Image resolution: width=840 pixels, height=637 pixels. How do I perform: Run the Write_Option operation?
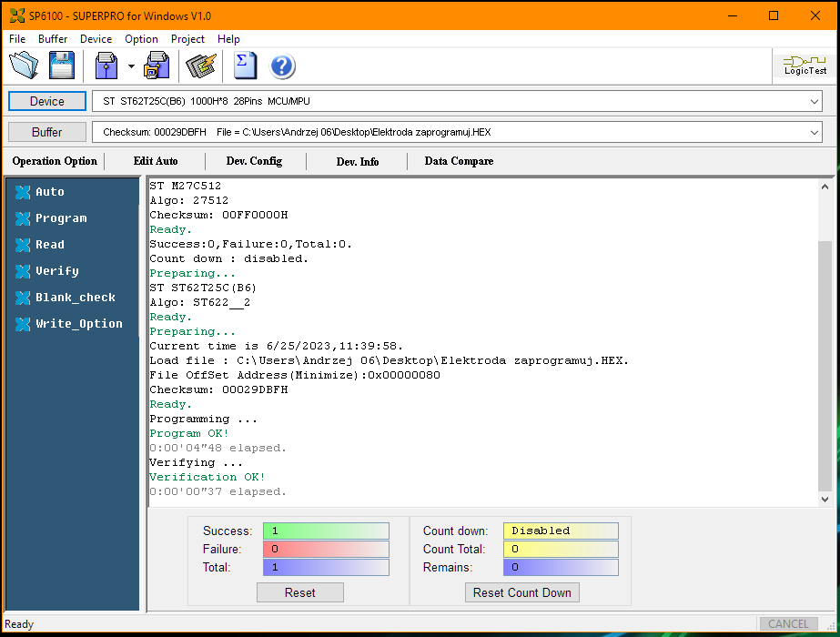[x=68, y=323]
